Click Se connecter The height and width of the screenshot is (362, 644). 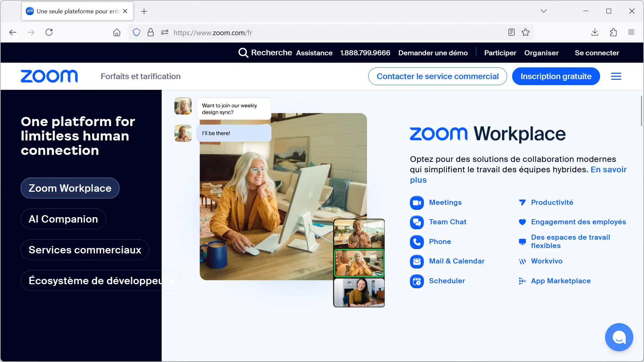(x=597, y=53)
